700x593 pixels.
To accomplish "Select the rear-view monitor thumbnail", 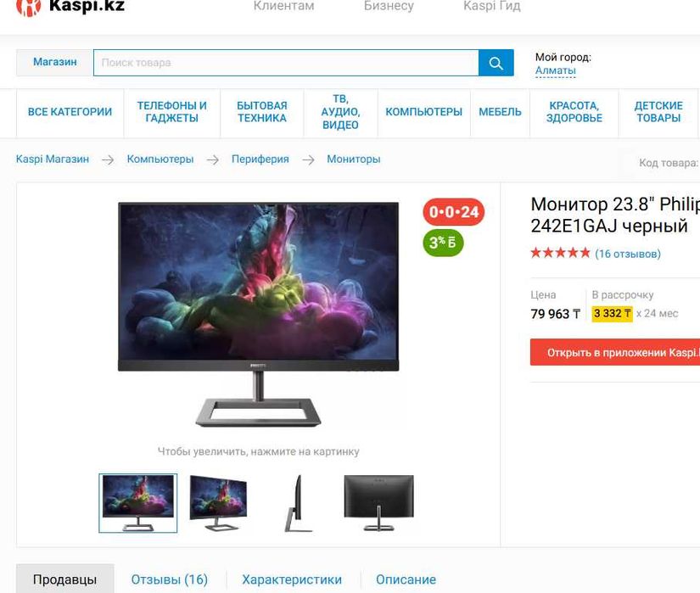I will click(x=378, y=503).
